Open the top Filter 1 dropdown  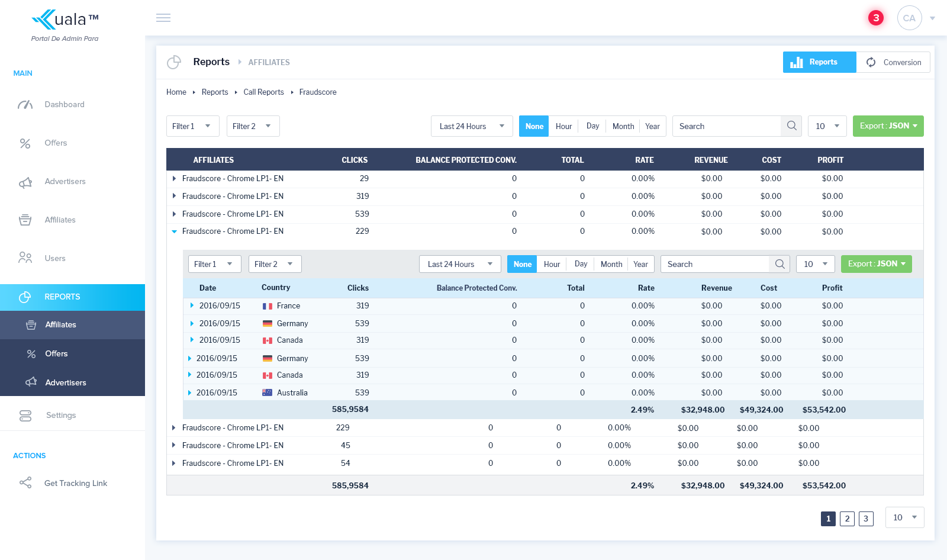(192, 126)
